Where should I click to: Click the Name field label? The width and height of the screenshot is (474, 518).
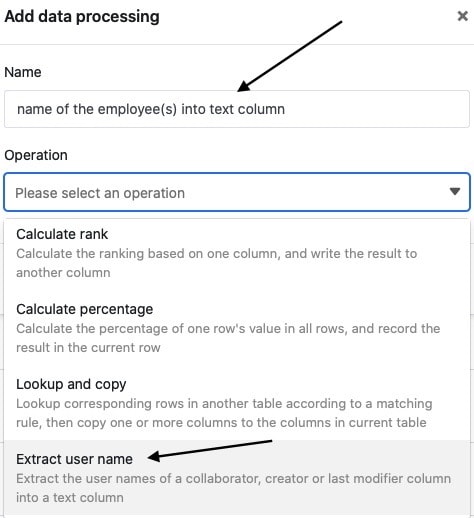point(23,72)
